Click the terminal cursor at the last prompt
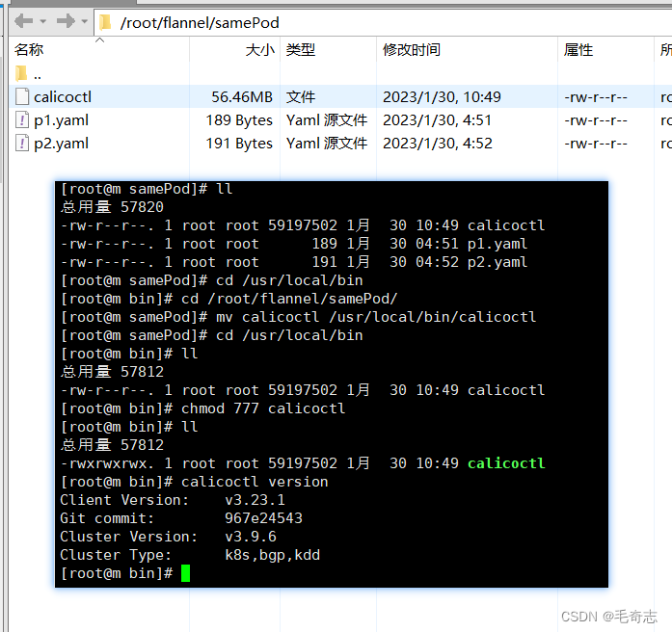672x632 pixels. pos(185,573)
